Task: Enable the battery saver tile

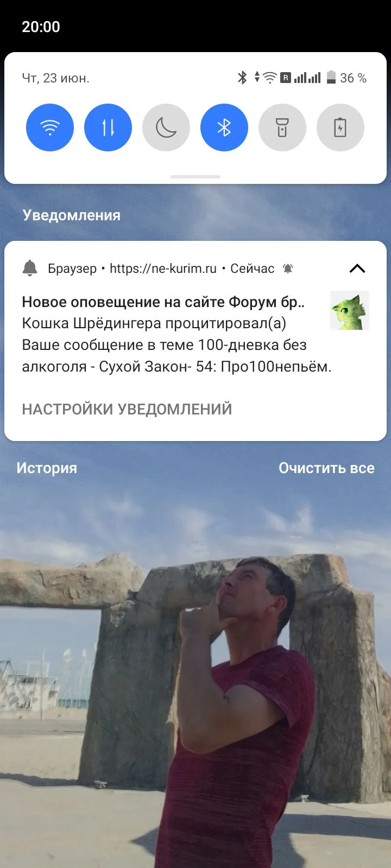Action: [340, 127]
